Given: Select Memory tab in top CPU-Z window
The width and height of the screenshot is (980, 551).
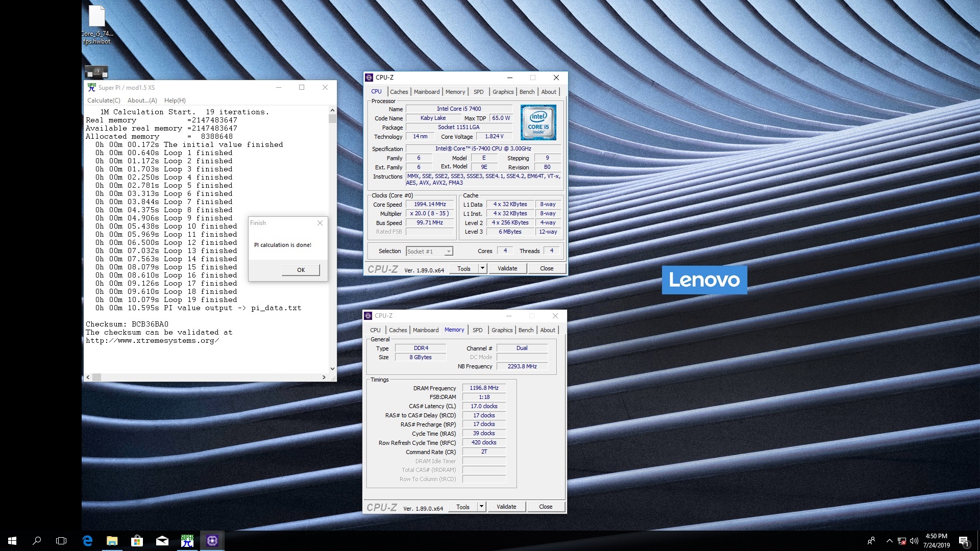Looking at the screenshot, I should [x=455, y=92].
